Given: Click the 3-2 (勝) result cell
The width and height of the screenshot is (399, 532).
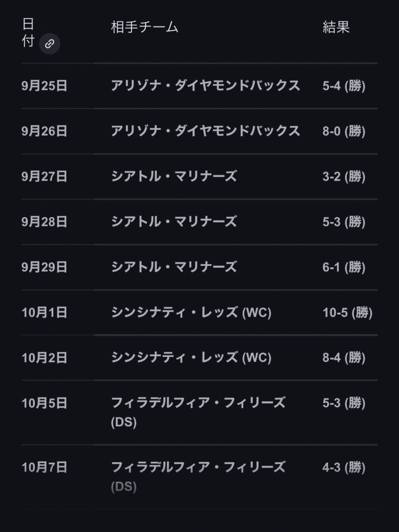Looking at the screenshot, I should [x=344, y=177].
